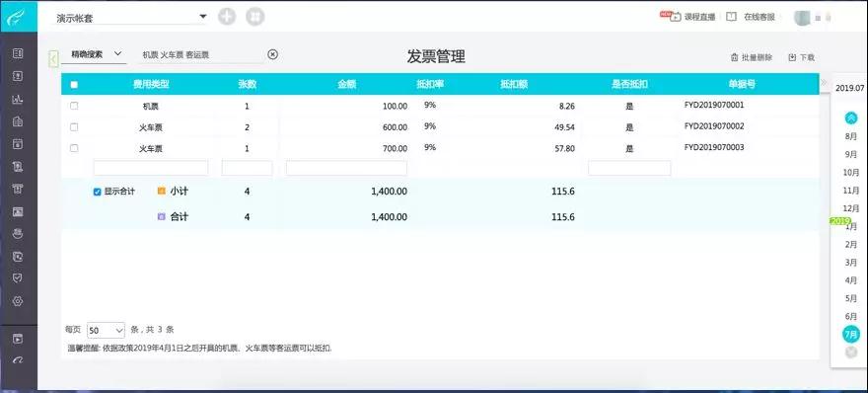Open the 课程直播 live course icon
This screenshot has height=393, width=868.
[675, 17]
